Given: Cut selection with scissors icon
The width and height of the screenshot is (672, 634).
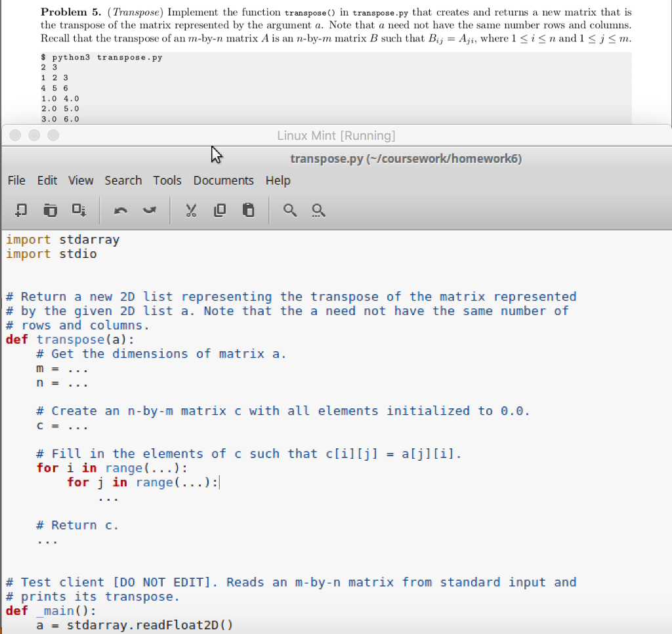Looking at the screenshot, I should 191,211.
